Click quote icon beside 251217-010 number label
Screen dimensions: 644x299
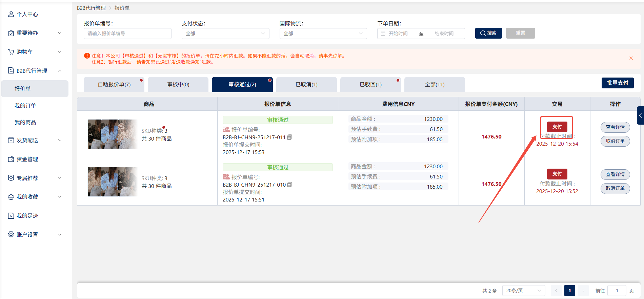[x=226, y=177]
